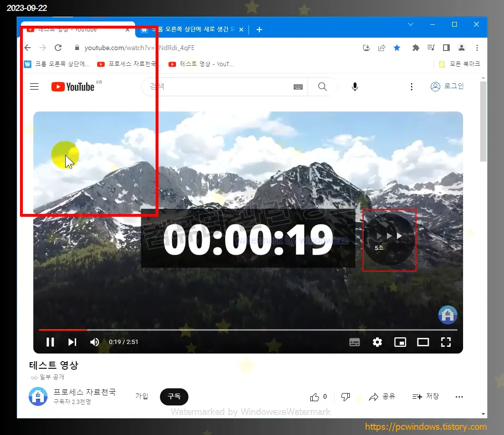Sign in with 로그인 button
This screenshot has height=435, width=504.
pos(447,86)
